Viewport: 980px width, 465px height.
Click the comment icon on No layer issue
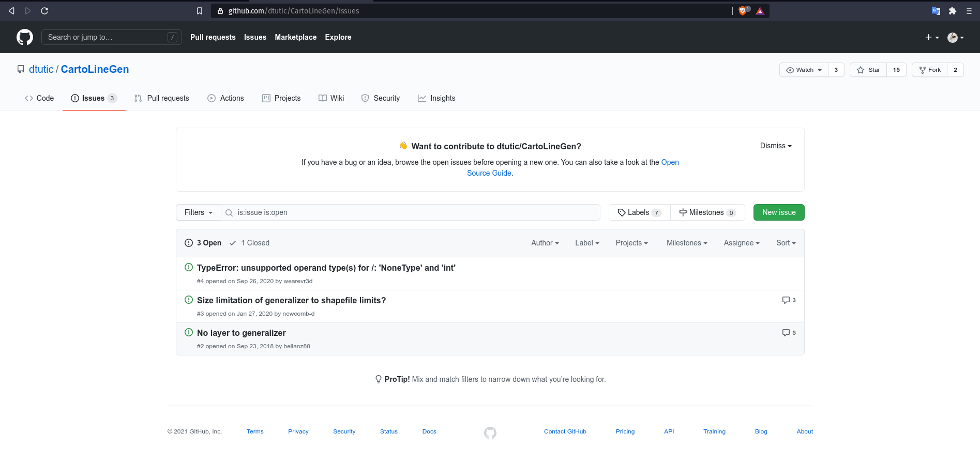click(786, 333)
